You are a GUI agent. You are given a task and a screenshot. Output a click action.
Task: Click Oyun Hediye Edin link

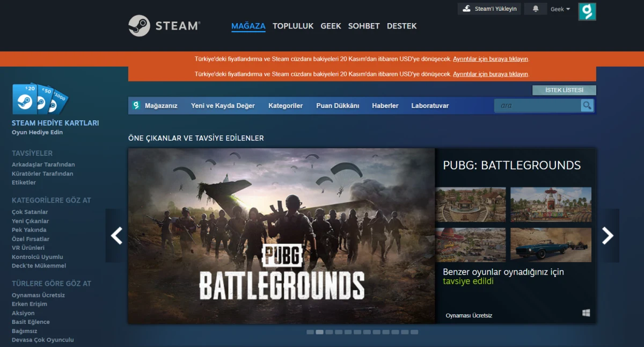pos(37,132)
